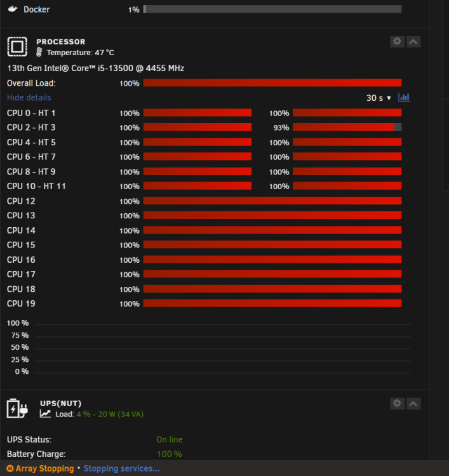Click the temperature thermometer icon
The image size is (449, 476).
[x=39, y=52]
